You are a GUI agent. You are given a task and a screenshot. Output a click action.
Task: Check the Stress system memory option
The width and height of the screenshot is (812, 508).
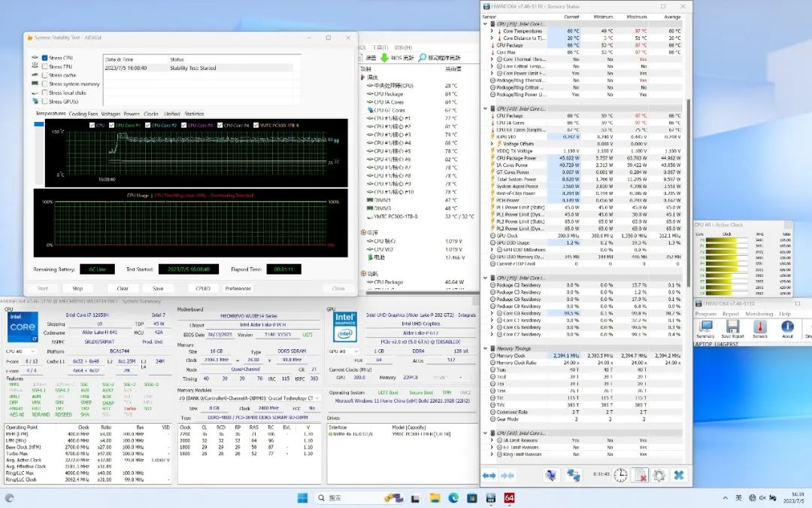45,84
